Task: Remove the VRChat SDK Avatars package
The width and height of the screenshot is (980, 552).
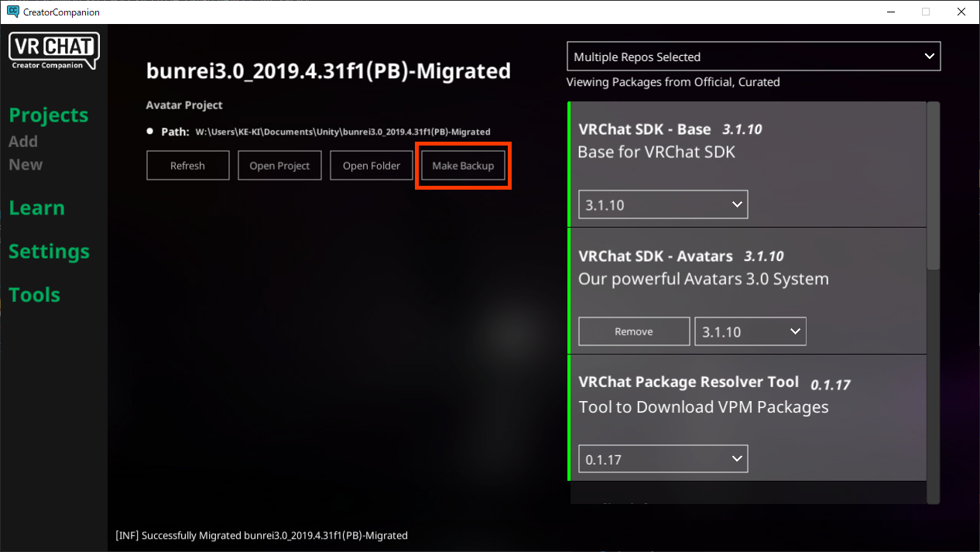Action: (633, 331)
